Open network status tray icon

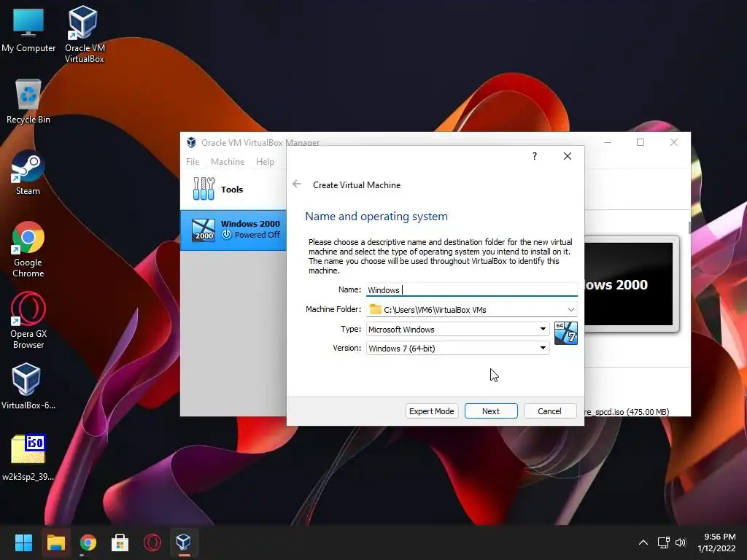[x=664, y=542]
